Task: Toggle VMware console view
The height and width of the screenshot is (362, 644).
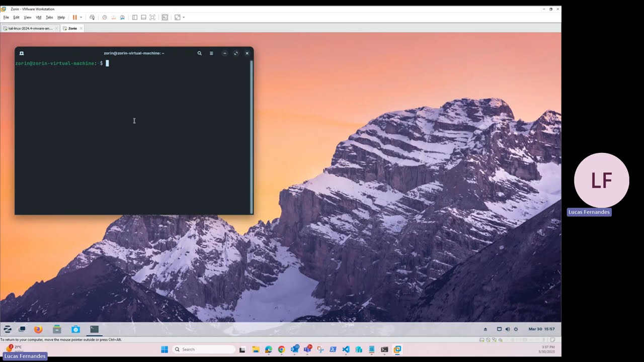Action: [x=165, y=17]
